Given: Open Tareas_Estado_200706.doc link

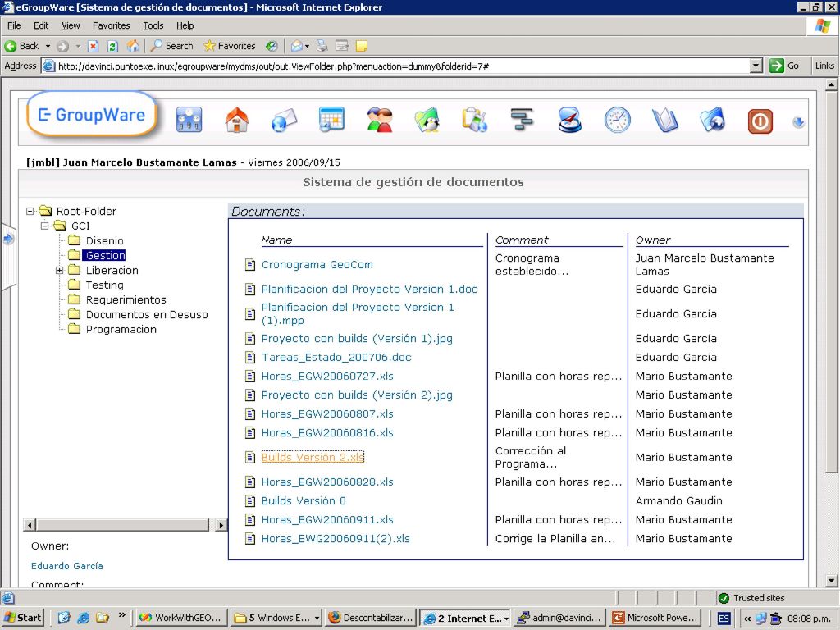Looking at the screenshot, I should click(336, 357).
